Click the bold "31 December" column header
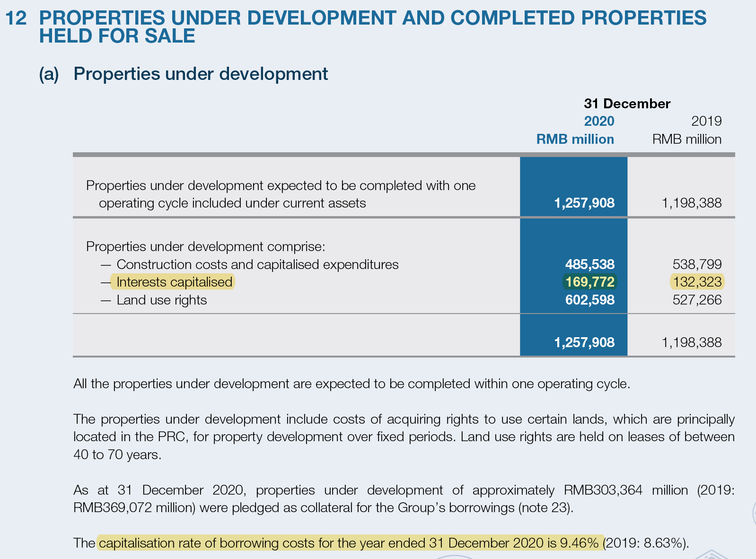This screenshot has height=559, width=756. point(627,104)
